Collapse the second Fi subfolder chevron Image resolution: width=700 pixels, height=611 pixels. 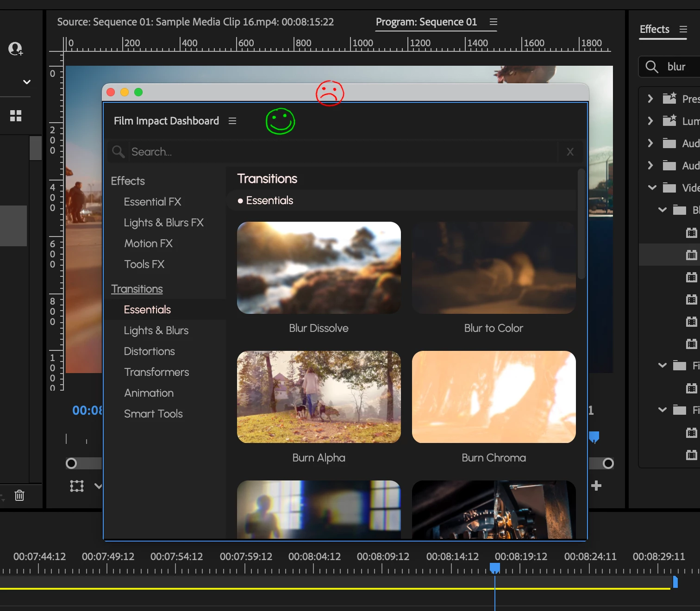(x=662, y=410)
